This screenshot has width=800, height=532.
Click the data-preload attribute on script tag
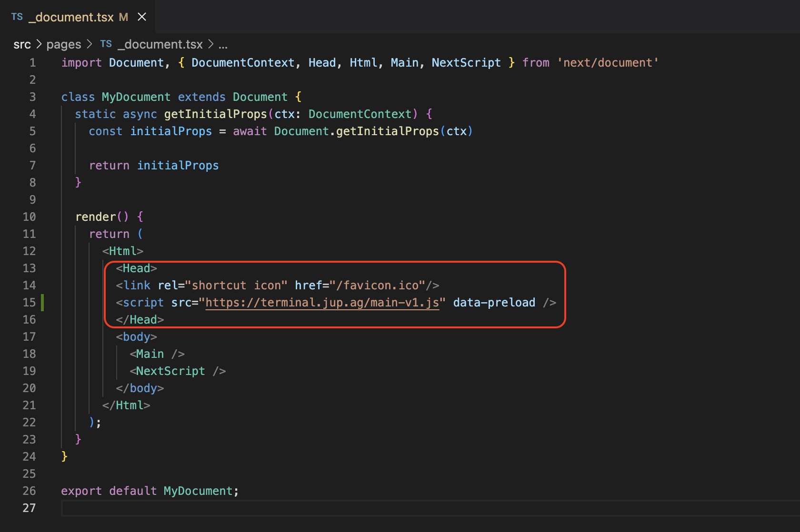(x=494, y=303)
